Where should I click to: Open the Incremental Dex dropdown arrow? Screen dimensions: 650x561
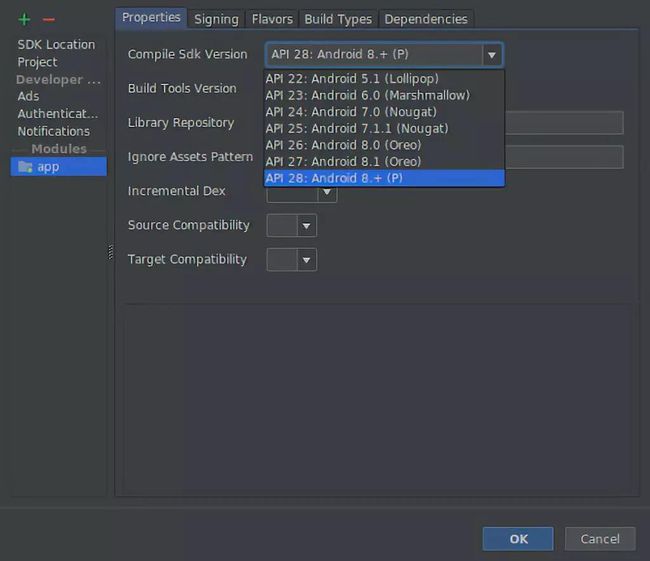pos(327,192)
